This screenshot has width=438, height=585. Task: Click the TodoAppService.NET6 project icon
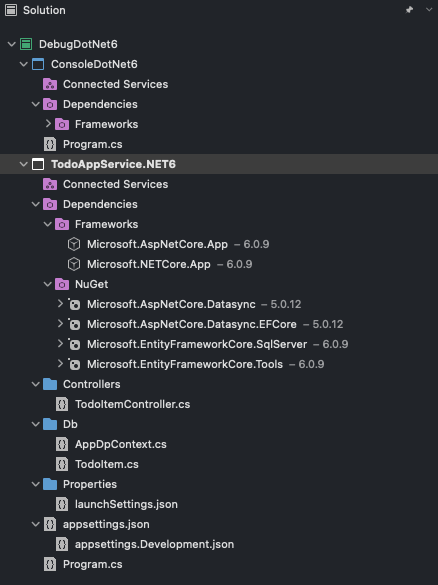coord(38,164)
